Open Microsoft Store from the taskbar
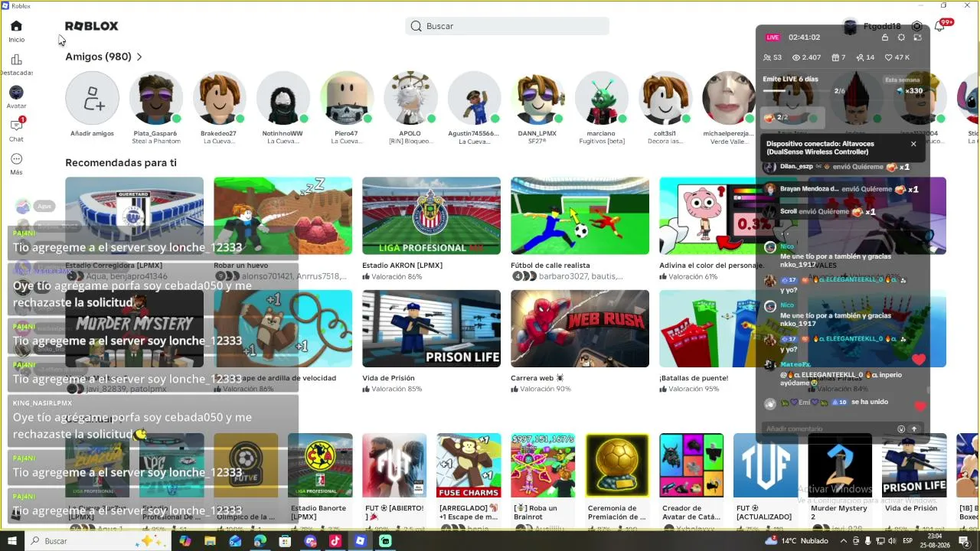Image resolution: width=980 pixels, height=551 pixels. 285,541
